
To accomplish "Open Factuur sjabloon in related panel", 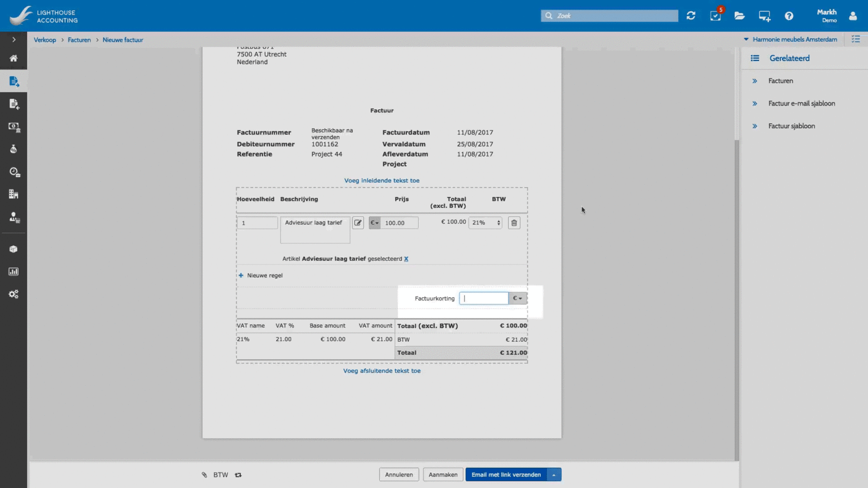I will click(x=791, y=126).
